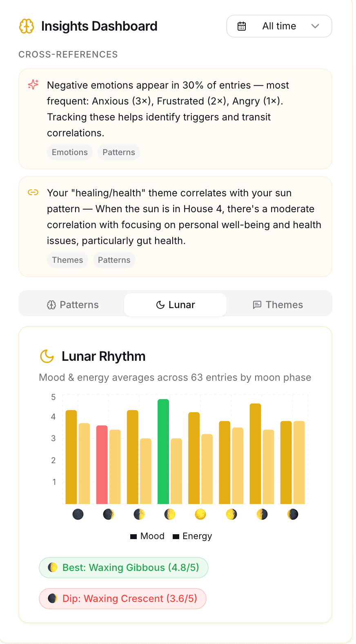This screenshot has width=356, height=644.
Task: Select the red Waxing Crescent mood bar
Action: [102, 464]
